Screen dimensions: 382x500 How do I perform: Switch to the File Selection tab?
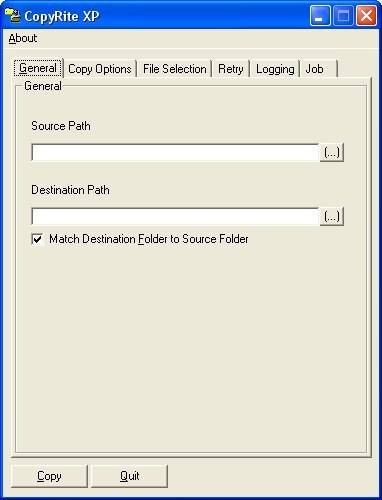tap(174, 69)
